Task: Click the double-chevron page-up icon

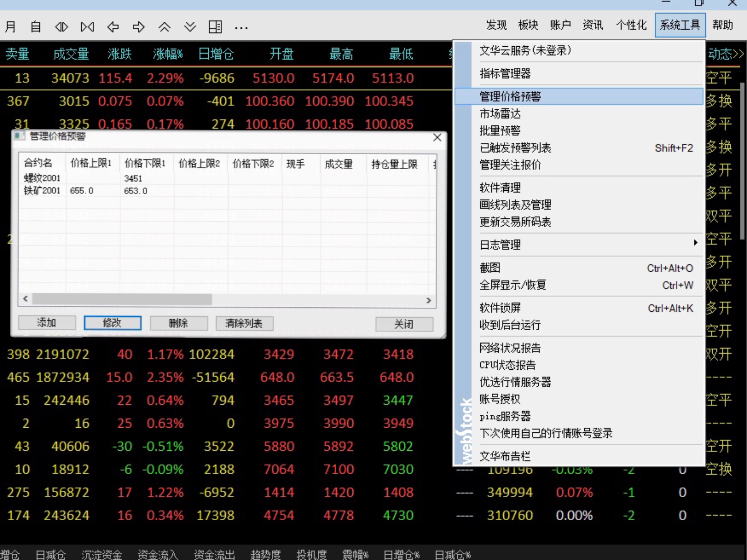Action: [164, 27]
